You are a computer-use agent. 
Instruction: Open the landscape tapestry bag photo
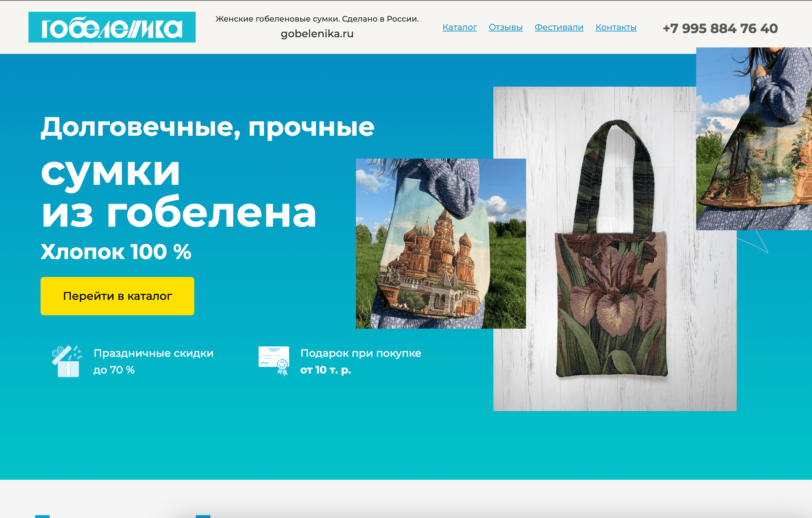pos(754,139)
